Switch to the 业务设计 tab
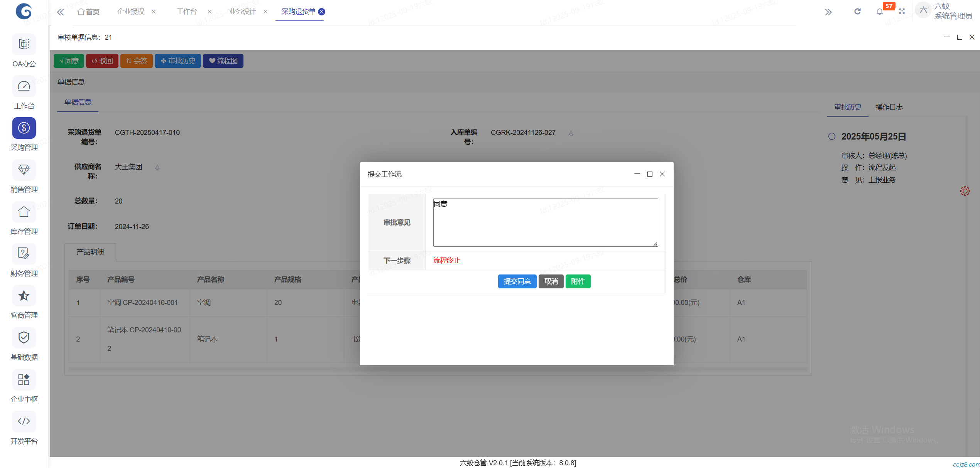 [242, 12]
